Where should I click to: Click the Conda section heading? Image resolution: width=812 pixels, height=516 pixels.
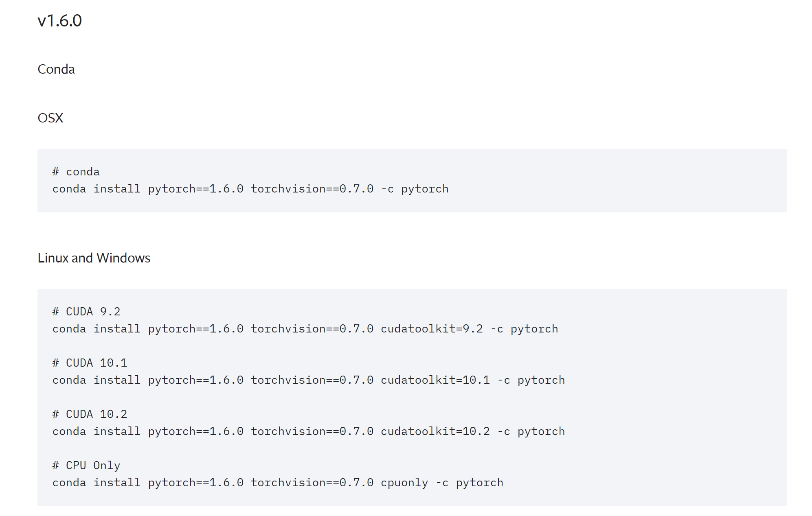56,69
